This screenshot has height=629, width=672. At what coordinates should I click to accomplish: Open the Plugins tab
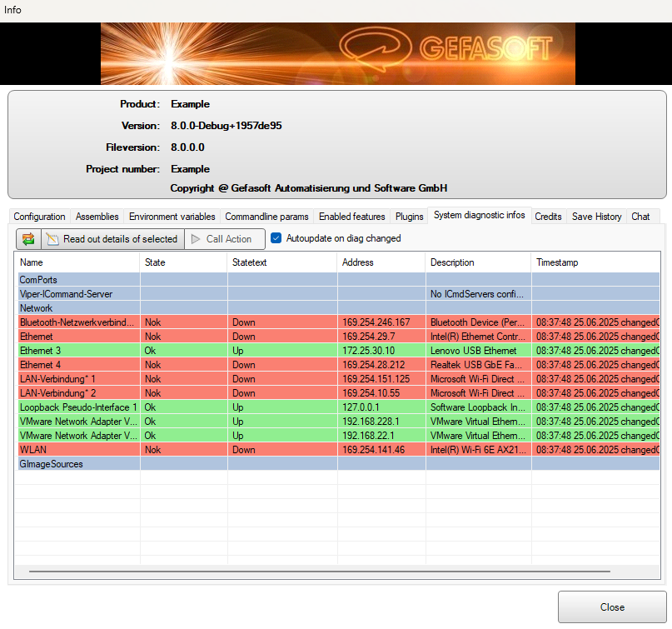coord(410,217)
